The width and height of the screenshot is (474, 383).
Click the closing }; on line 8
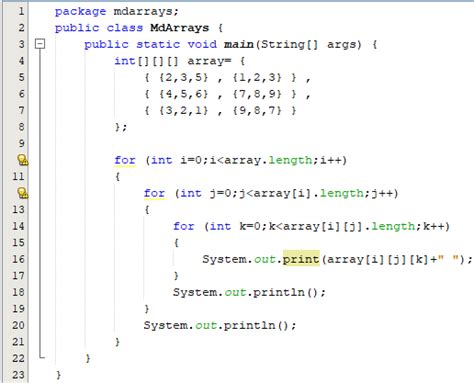point(121,127)
